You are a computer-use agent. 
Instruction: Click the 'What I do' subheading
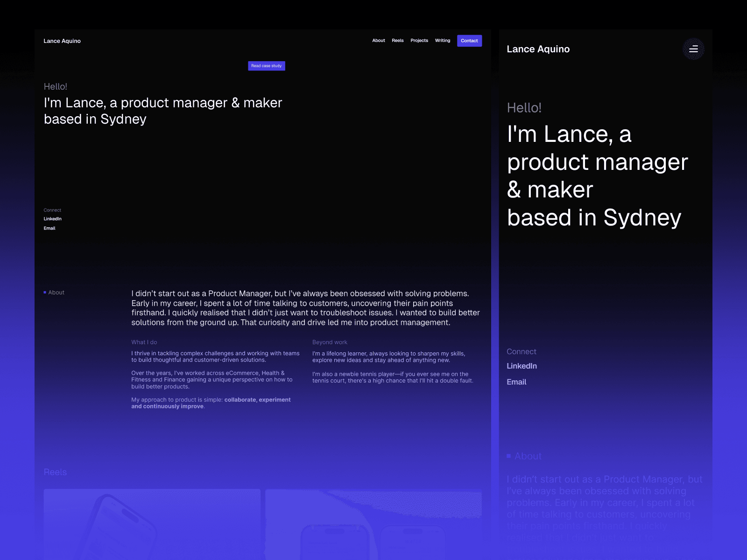tap(144, 342)
